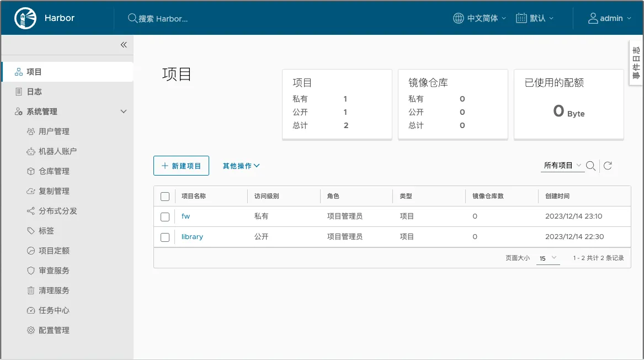Image resolution: width=644 pixels, height=360 pixels.
Task: Open the 所有项目 filter dropdown
Action: (562, 165)
